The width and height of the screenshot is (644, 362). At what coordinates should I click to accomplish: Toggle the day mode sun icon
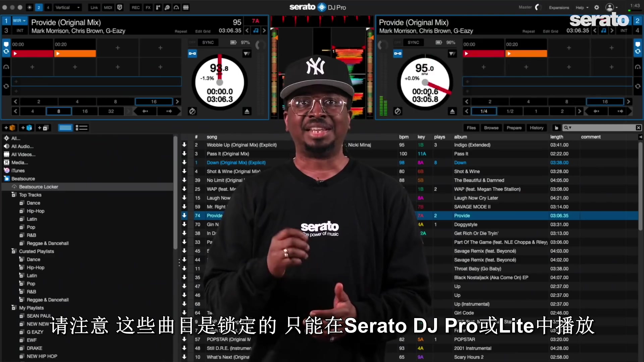tap(30, 7)
